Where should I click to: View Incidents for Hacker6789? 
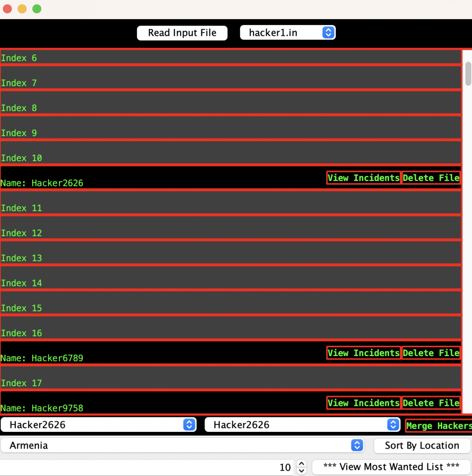click(363, 353)
